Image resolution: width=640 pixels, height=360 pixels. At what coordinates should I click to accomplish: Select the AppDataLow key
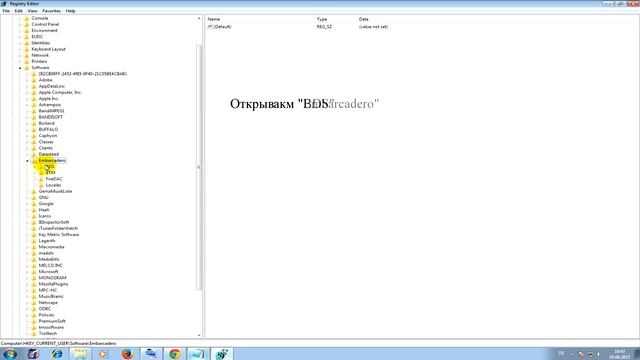[51, 87]
